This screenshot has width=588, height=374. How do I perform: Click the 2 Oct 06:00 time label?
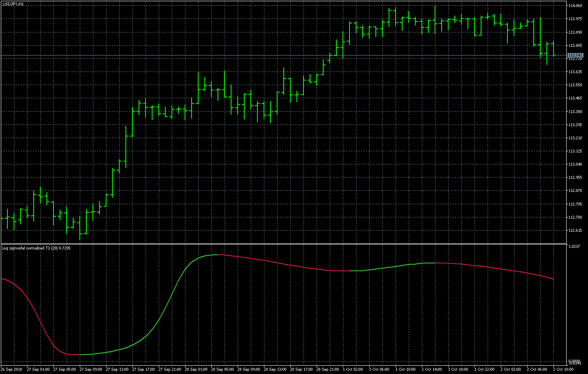(537, 369)
